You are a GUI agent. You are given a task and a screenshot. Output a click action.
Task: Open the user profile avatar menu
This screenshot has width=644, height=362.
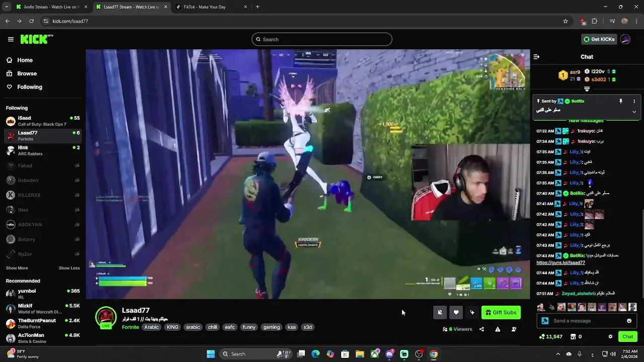click(x=625, y=39)
